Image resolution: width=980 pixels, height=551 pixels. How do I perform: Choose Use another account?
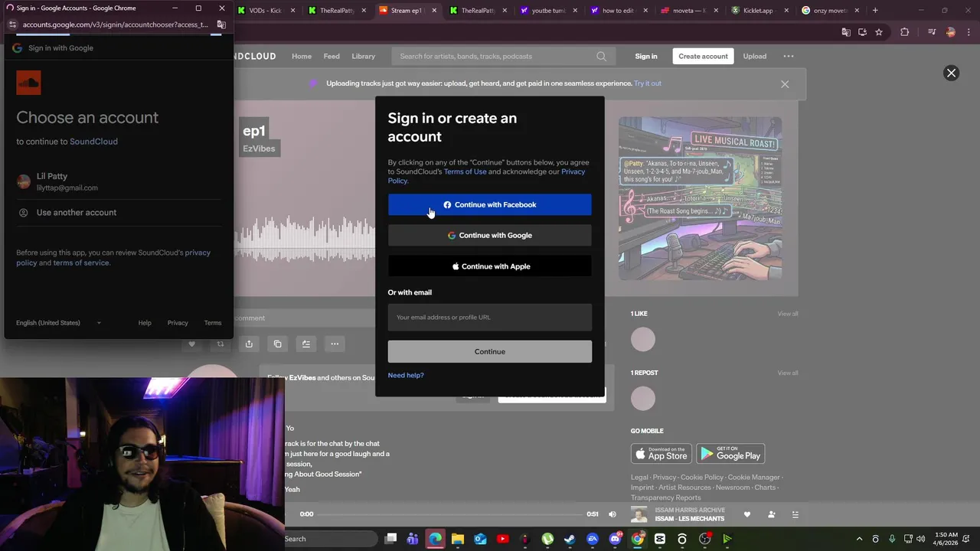pos(119,212)
